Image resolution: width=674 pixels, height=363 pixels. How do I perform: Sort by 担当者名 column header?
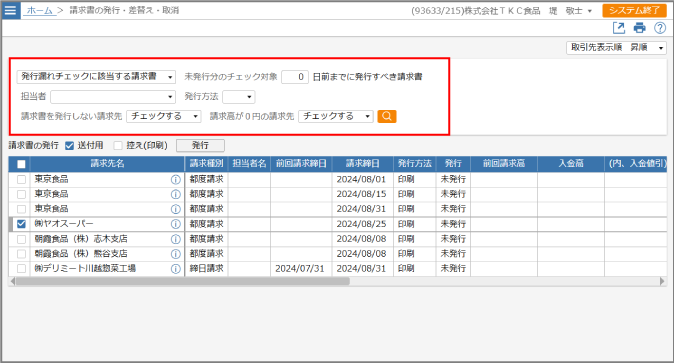249,163
